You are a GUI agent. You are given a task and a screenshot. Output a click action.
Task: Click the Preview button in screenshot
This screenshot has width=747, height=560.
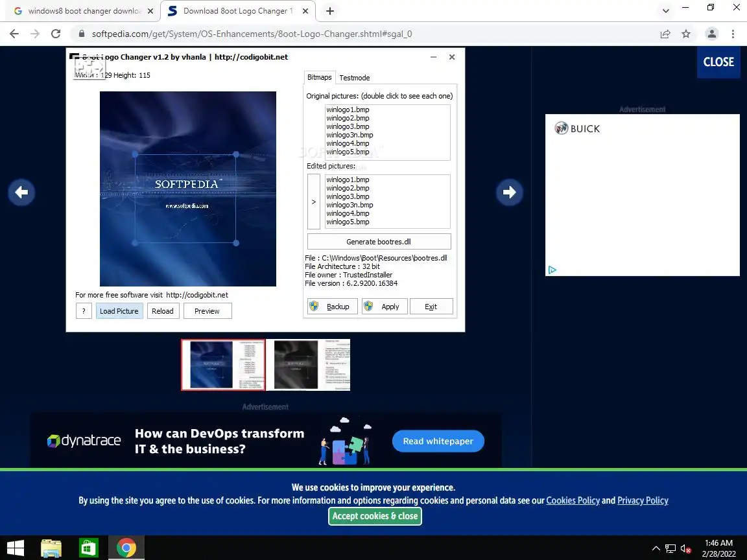[x=207, y=311]
